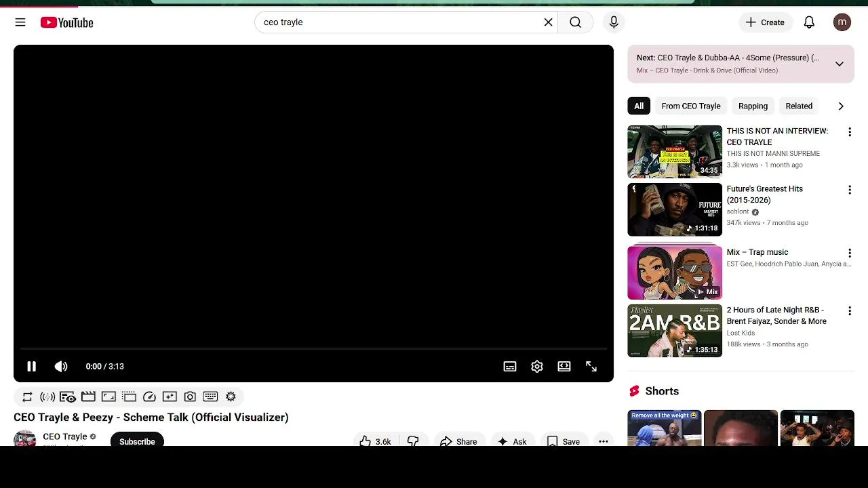The height and width of the screenshot is (488, 868).
Task: Open the Remove all the weight short
Action: pos(664,428)
